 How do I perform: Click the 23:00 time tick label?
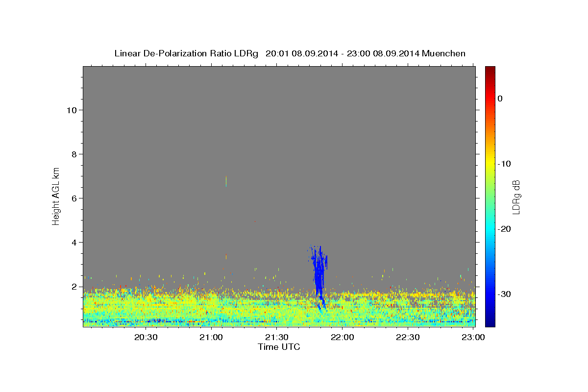474,337
